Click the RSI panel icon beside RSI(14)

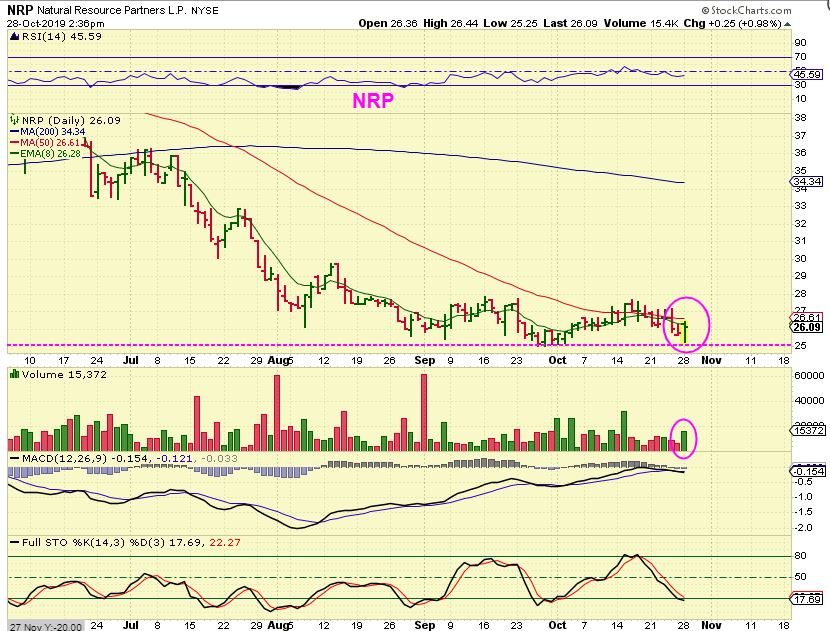click(x=15, y=37)
